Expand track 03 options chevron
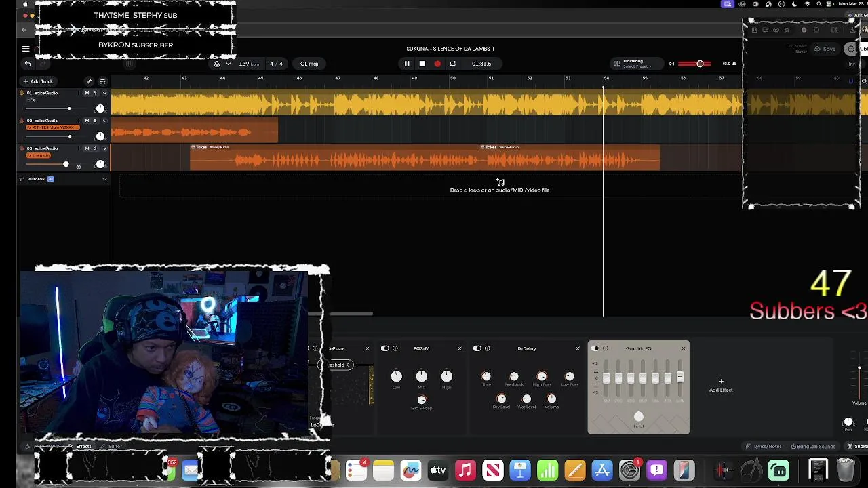This screenshot has height=488, width=868. 104,148
